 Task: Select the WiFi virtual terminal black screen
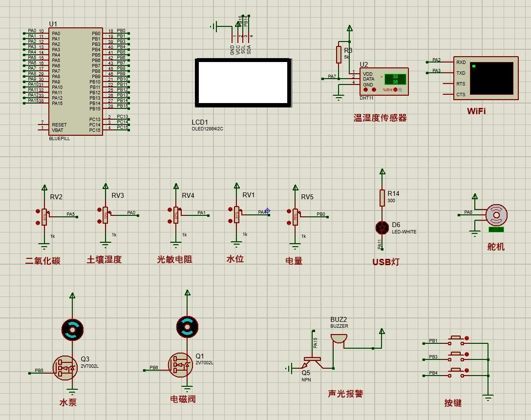click(491, 78)
